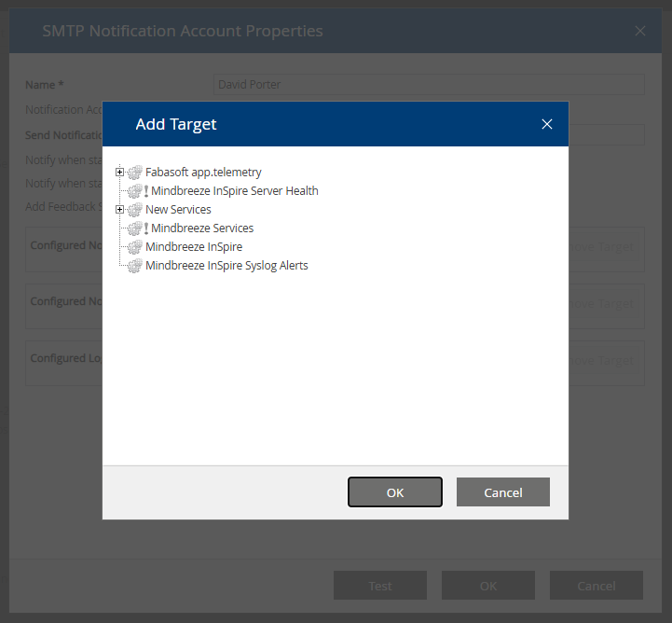Click the icon beside Mindbreeze InSpire Server Health
This screenshot has height=623, width=672.
tap(137, 191)
